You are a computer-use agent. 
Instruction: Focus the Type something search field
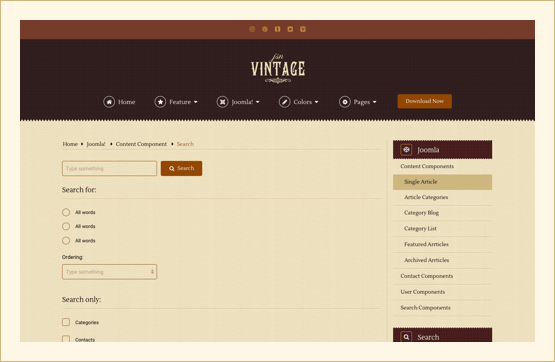click(109, 168)
